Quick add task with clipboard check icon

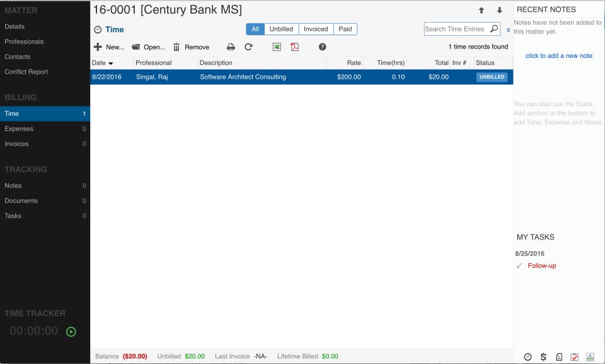tap(575, 357)
